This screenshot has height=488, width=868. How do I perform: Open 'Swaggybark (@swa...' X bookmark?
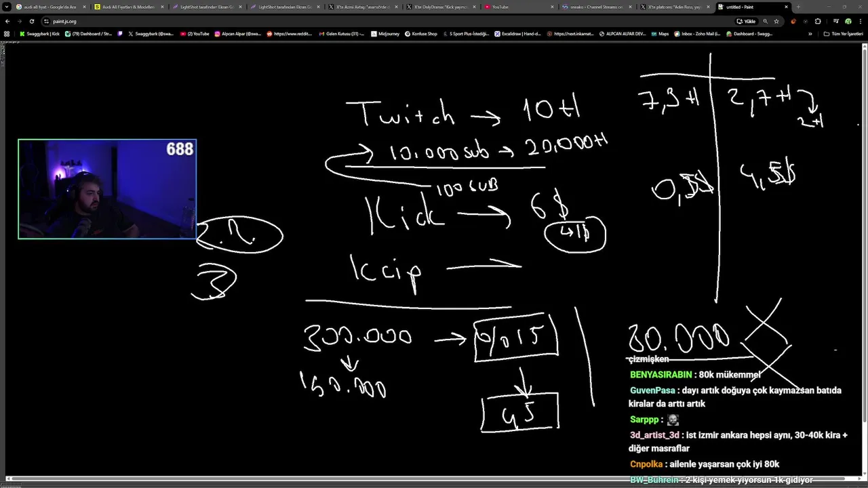pos(151,33)
